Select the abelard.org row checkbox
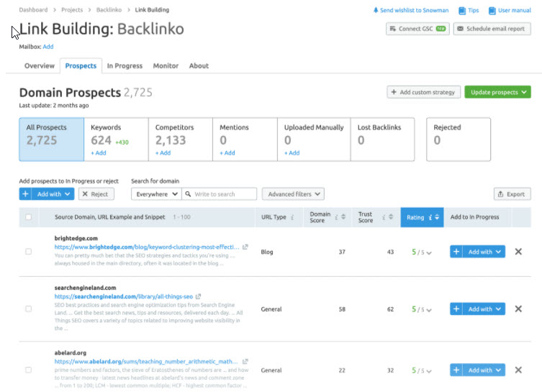542x392 pixels. [x=29, y=370]
